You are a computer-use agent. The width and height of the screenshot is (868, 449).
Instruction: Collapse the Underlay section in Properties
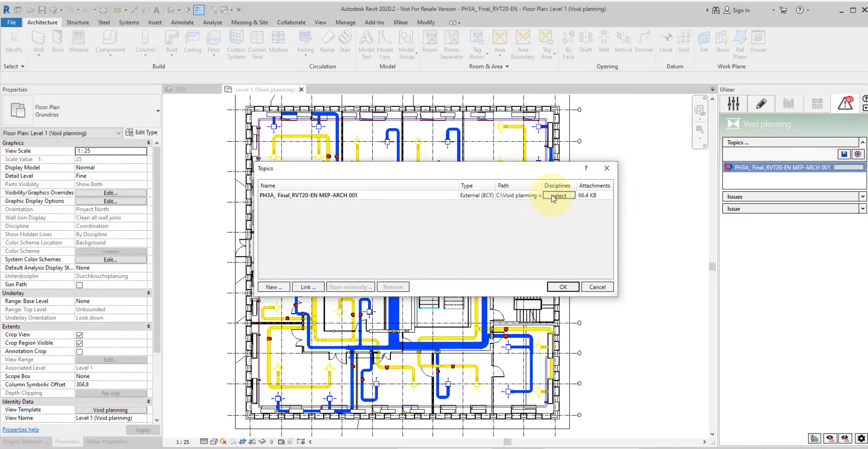[148, 293]
